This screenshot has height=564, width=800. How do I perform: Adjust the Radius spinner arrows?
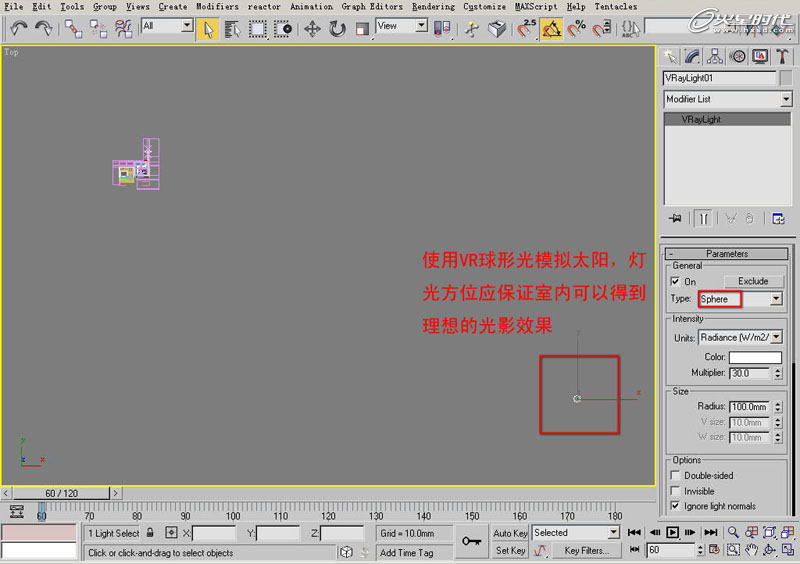click(x=778, y=407)
